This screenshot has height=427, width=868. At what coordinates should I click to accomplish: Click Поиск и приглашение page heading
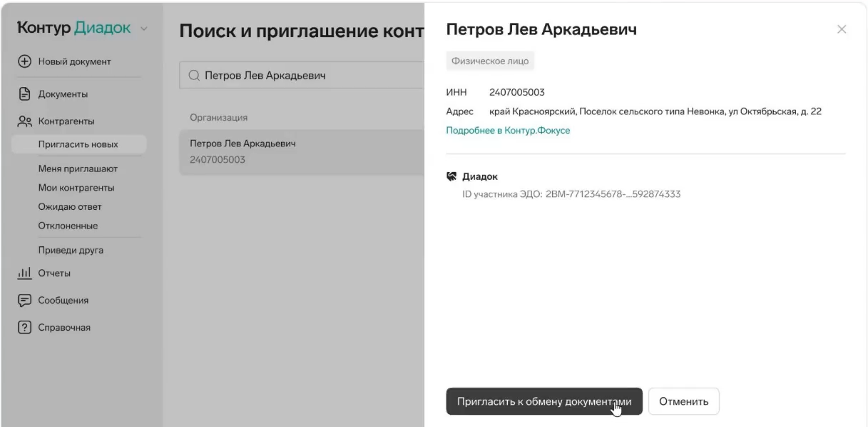click(x=301, y=30)
